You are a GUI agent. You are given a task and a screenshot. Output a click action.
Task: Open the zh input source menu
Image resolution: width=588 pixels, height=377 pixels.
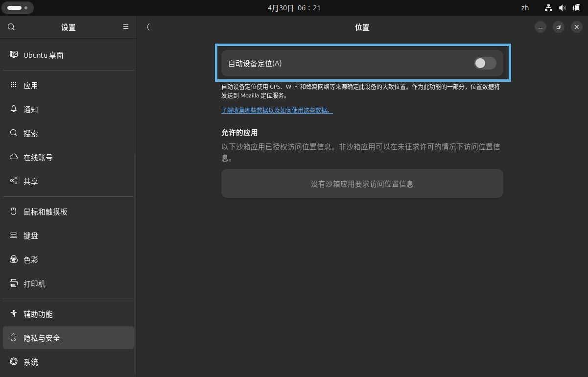point(525,8)
